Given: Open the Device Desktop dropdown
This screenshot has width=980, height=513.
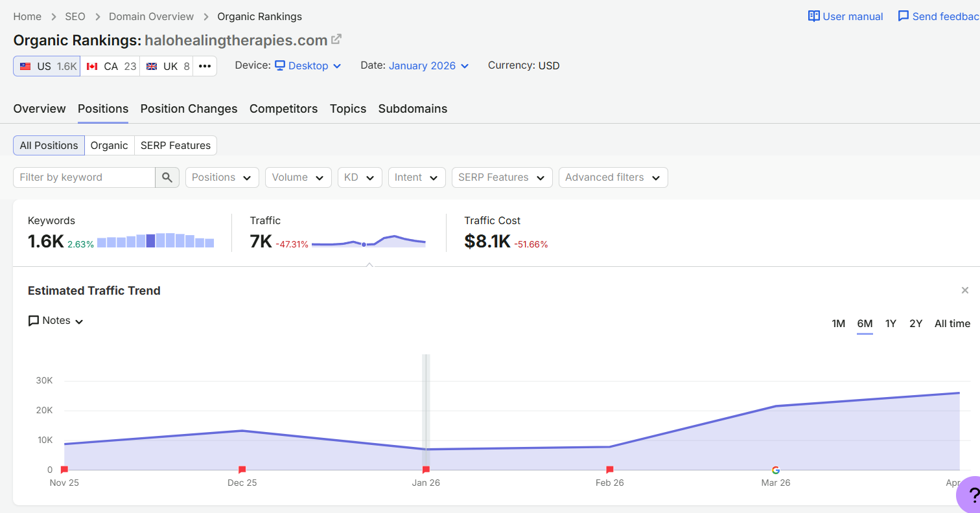Looking at the screenshot, I should coord(309,65).
